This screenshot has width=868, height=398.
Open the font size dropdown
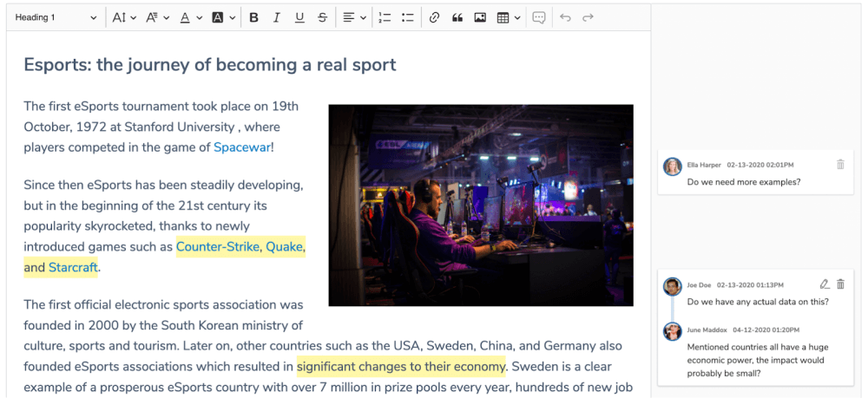click(x=124, y=17)
